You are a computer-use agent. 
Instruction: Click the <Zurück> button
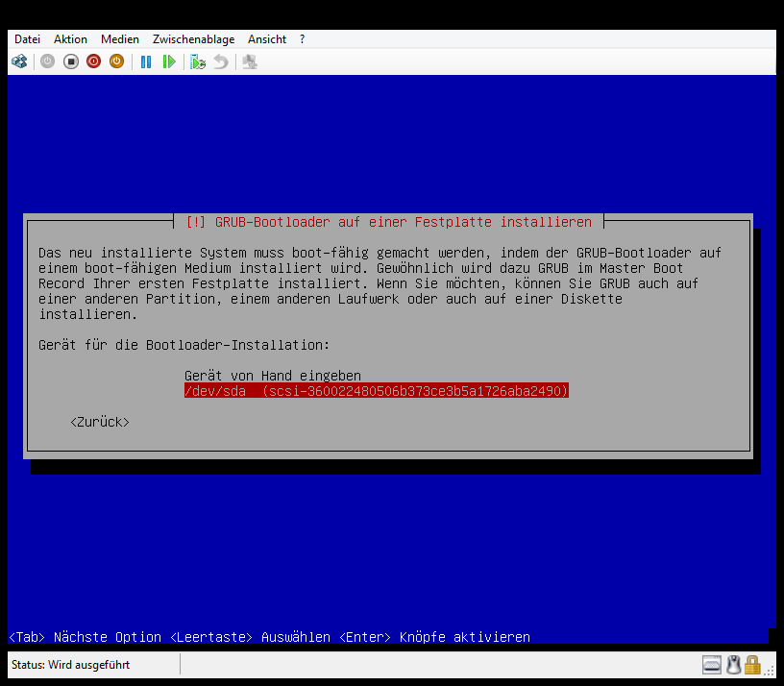pos(100,422)
